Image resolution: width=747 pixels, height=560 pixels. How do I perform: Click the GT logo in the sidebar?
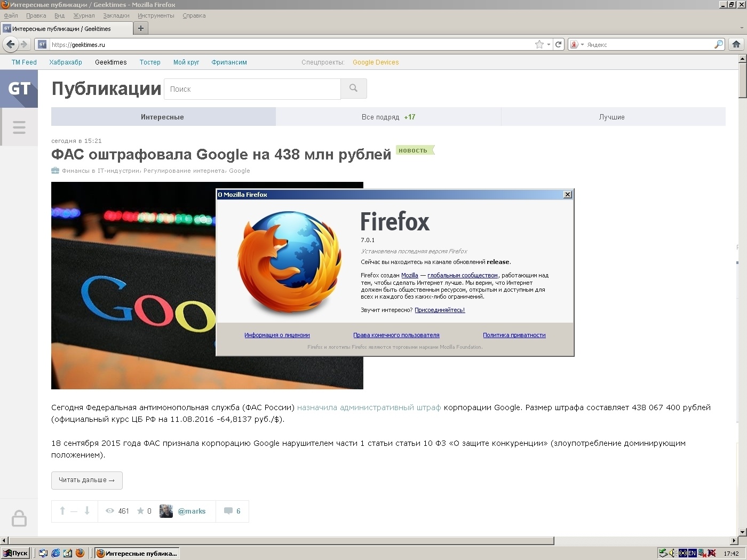[x=19, y=89]
